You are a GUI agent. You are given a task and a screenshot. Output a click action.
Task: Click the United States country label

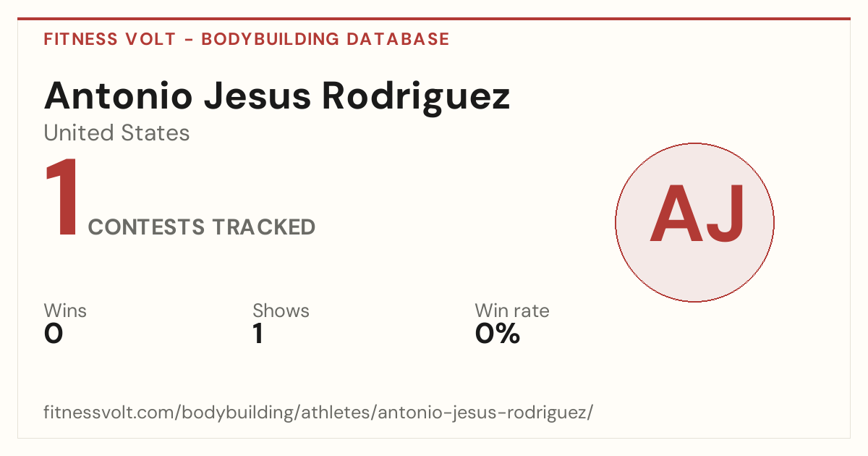[117, 133]
